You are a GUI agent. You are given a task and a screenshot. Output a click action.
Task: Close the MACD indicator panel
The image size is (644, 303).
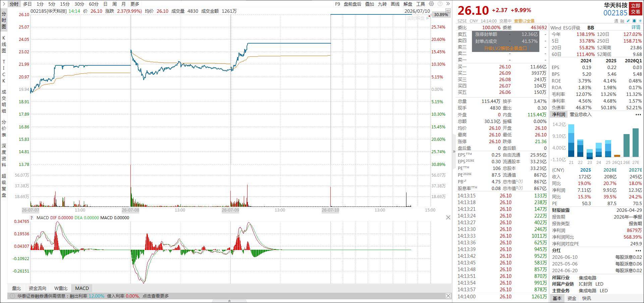tap(448, 218)
